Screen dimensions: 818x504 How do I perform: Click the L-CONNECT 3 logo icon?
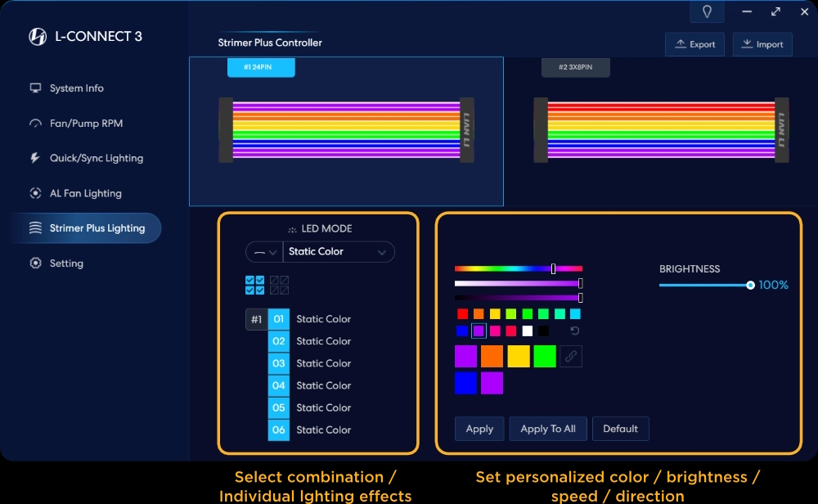[38, 37]
